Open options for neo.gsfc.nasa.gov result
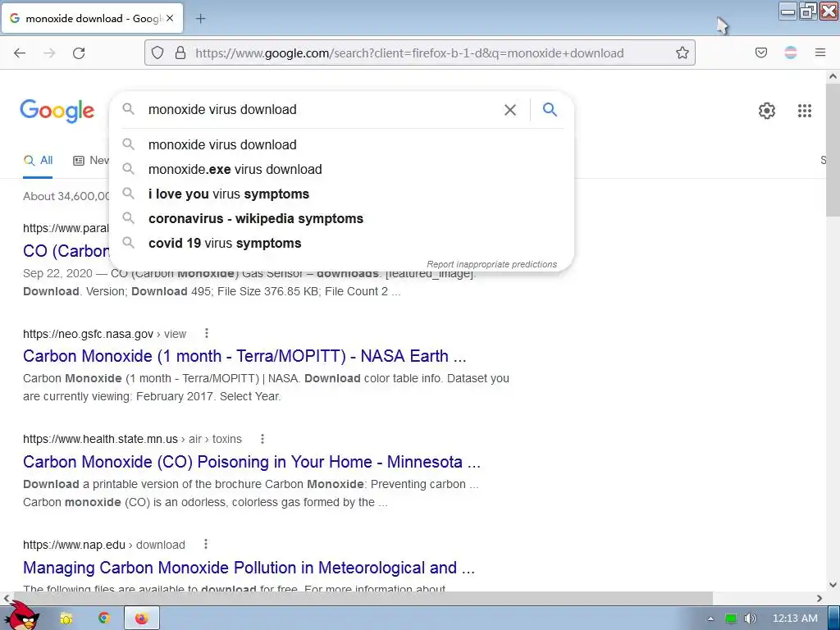The height and width of the screenshot is (630, 840). tap(206, 334)
